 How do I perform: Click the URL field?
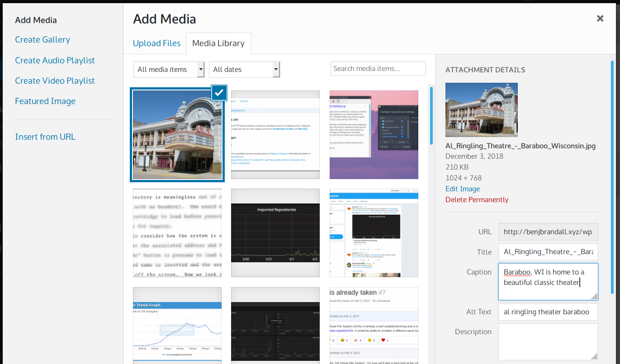point(548,232)
